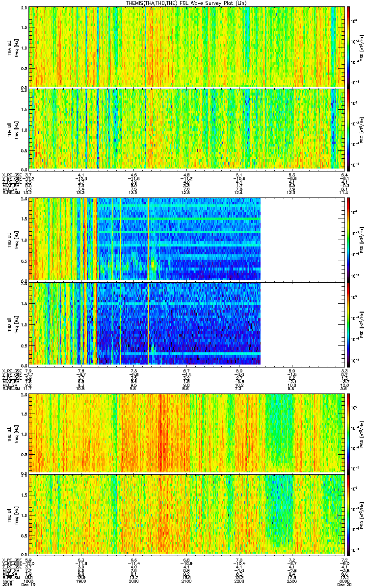The width and height of the screenshot is (368, 588).
Task: Click the THD Bll spectrogram panel
Action: click(x=144, y=322)
